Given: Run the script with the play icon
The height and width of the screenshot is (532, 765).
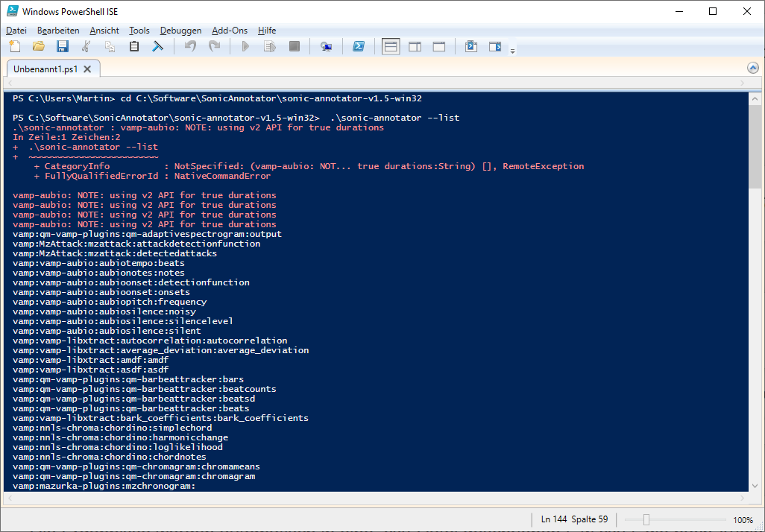Looking at the screenshot, I should pos(245,45).
